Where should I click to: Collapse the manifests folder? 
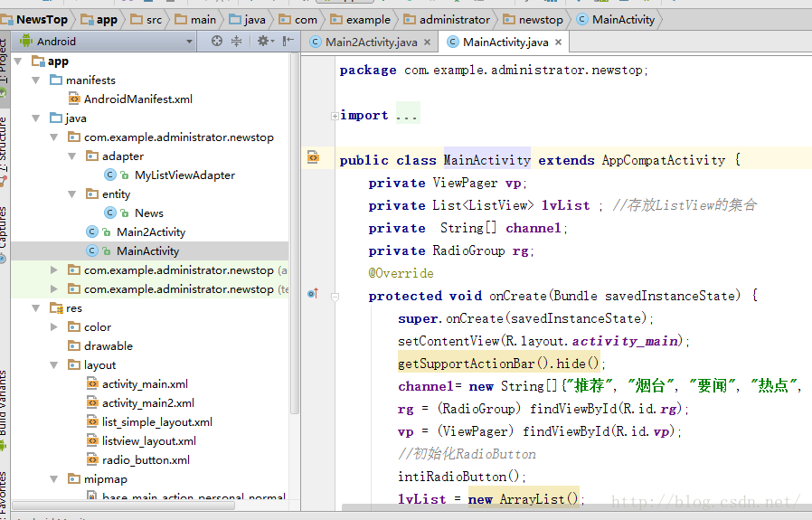(36, 80)
